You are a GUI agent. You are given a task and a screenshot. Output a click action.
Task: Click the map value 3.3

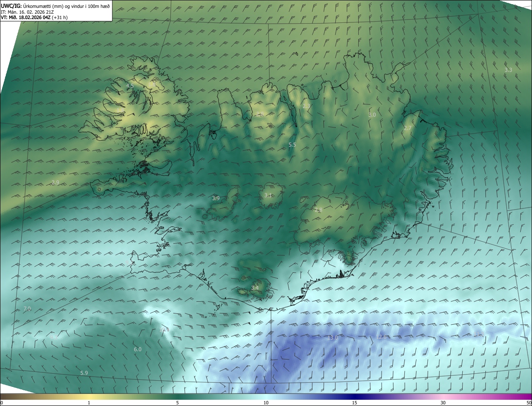(x=508, y=70)
